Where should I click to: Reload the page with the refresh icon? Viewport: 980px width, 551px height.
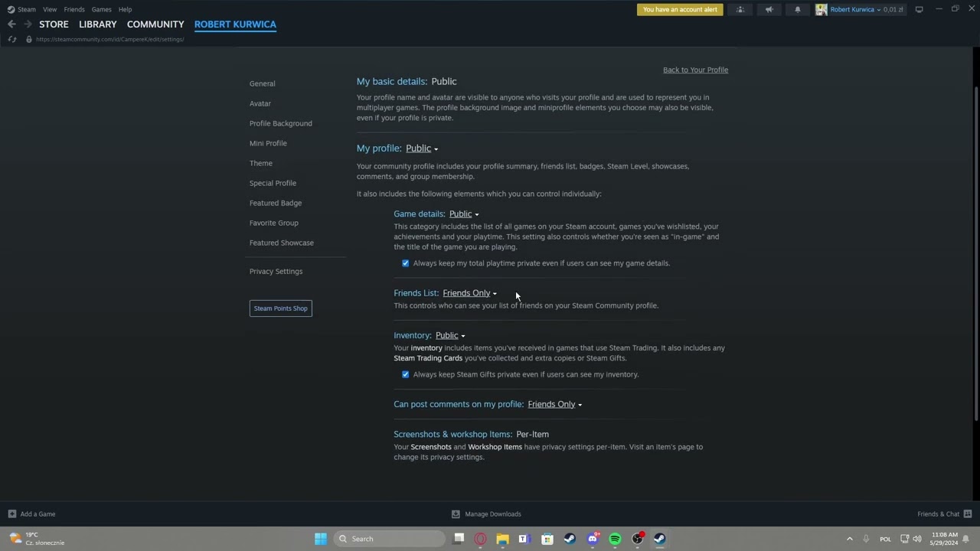pyautogui.click(x=11, y=39)
